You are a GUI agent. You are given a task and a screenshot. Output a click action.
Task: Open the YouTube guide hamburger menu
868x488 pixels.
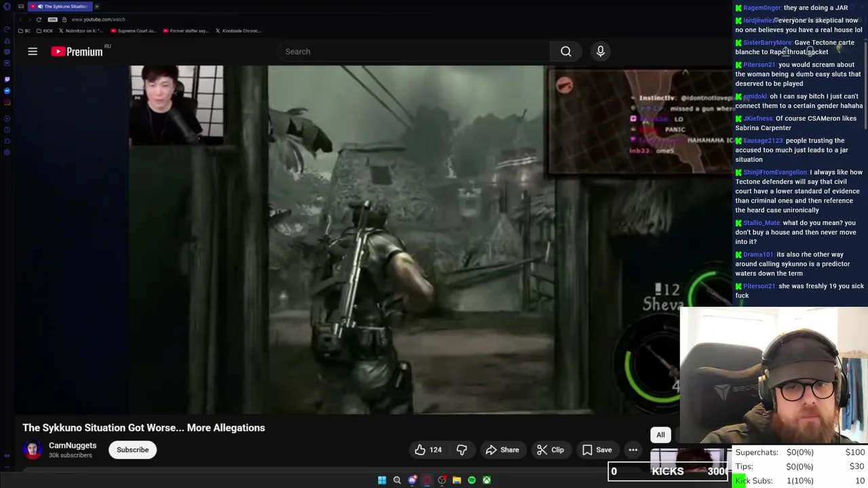(33, 52)
